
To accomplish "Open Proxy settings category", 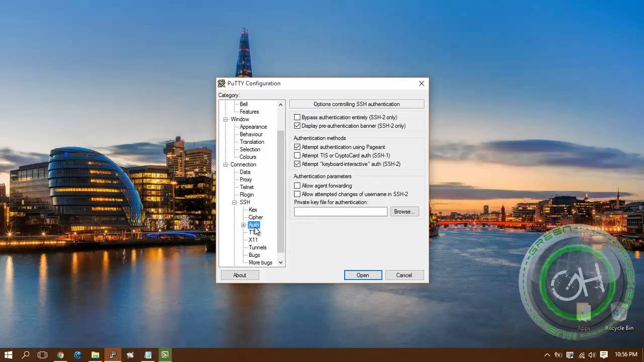I will pyautogui.click(x=246, y=179).
